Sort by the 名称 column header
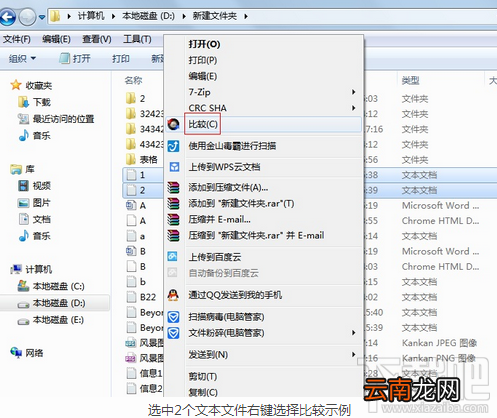Image resolution: width=497 pixels, height=418 pixels. pos(133,80)
